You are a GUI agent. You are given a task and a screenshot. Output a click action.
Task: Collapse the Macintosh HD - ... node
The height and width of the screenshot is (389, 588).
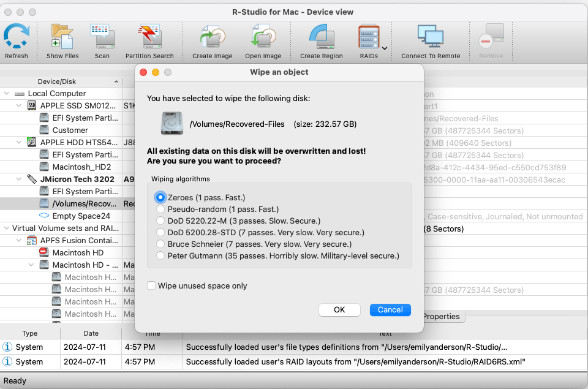(x=31, y=265)
